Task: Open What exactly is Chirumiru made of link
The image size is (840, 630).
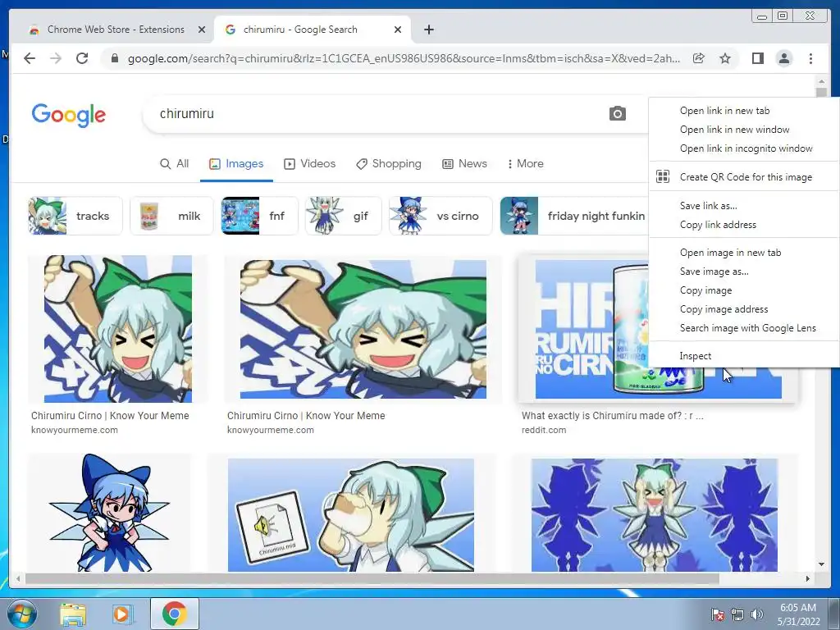Action: (612, 416)
